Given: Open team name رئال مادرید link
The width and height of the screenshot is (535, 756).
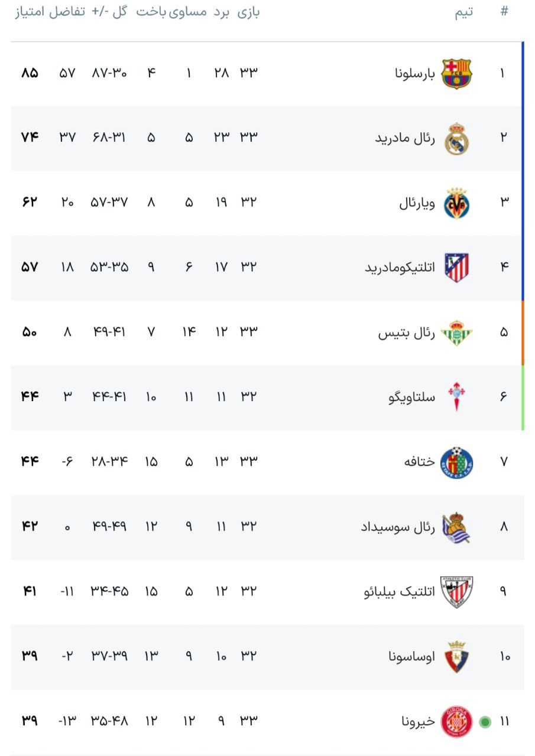Looking at the screenshot, I should [x=405, y=138].
